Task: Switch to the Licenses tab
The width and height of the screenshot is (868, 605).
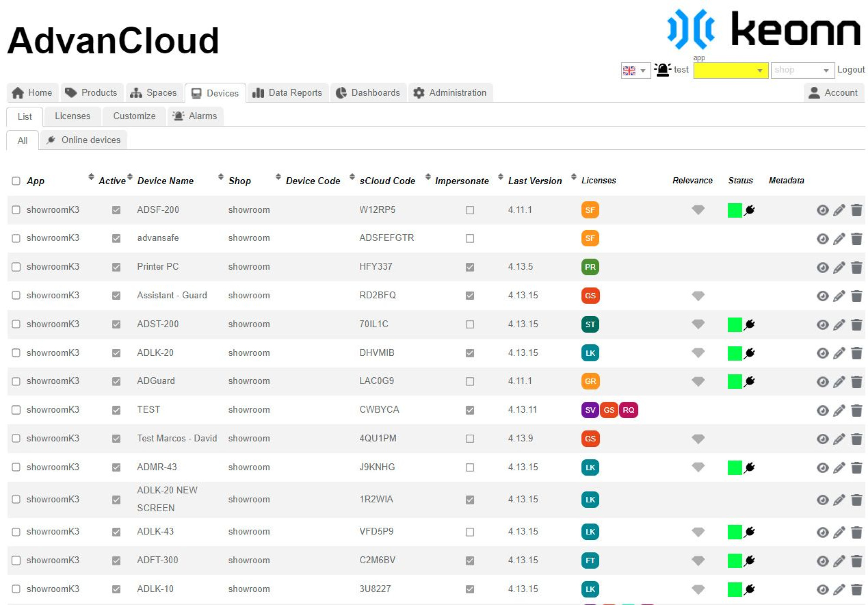Action: [72, 116]
